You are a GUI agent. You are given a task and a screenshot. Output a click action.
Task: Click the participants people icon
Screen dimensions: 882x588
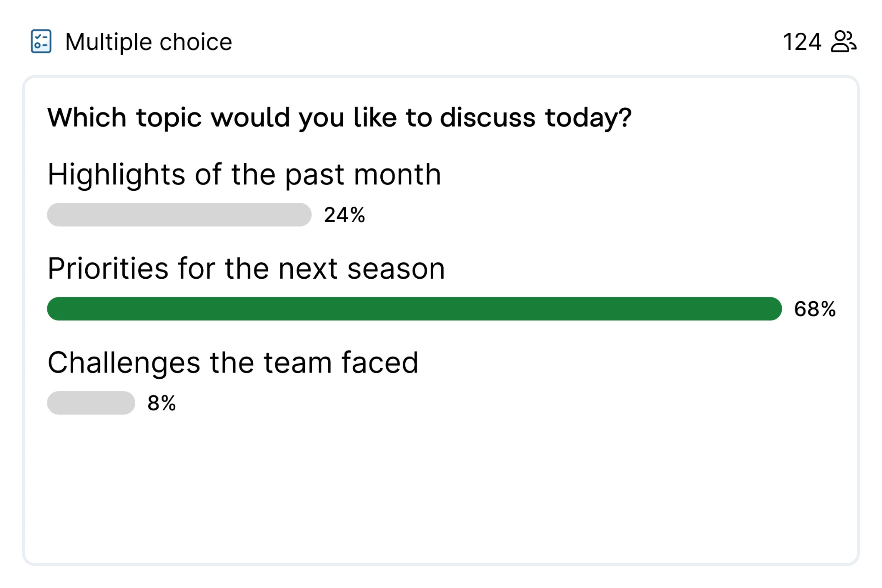point(843,41)
